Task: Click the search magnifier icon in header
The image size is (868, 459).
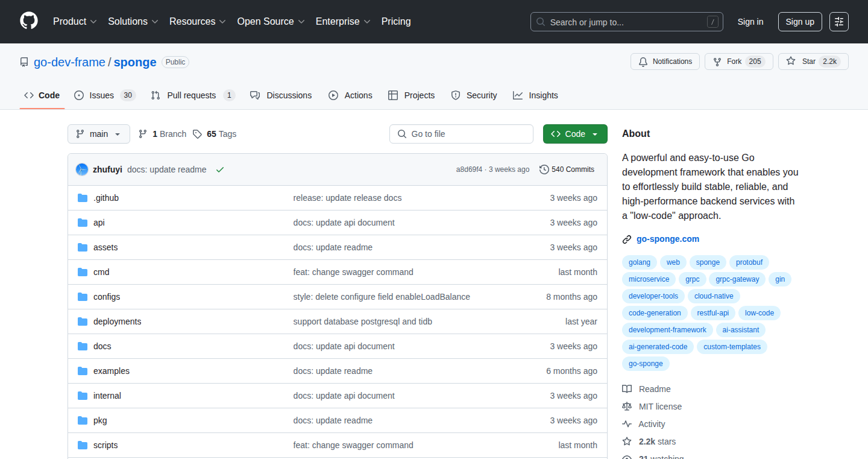Action: pos(541,22)
